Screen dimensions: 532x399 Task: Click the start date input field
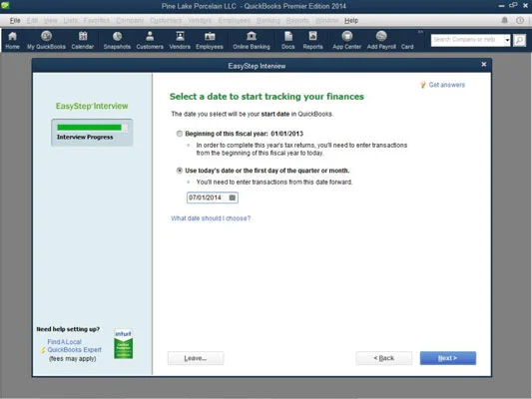click(213, 198)
